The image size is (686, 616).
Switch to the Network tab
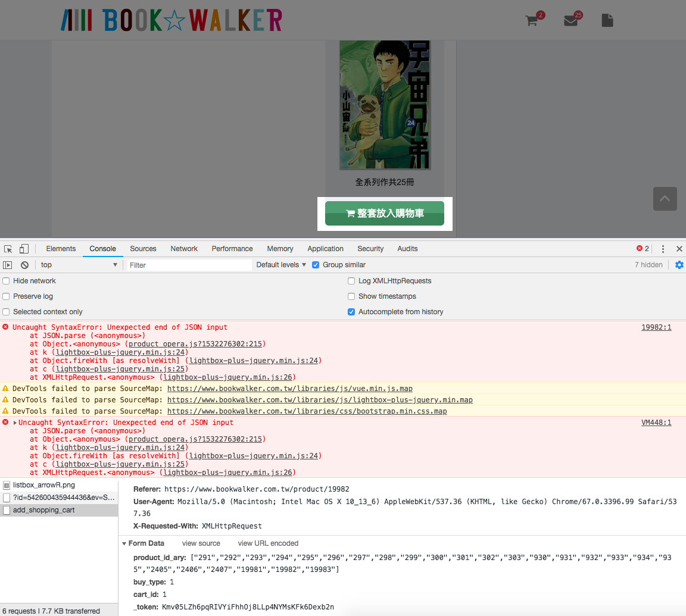(184, 249)
